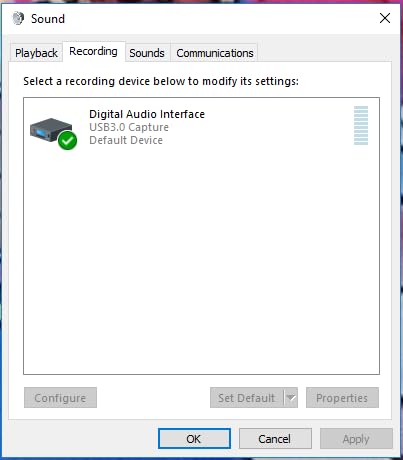The image size is (403, 460).
Task: Confirm with the OK button
Action: 194,439
